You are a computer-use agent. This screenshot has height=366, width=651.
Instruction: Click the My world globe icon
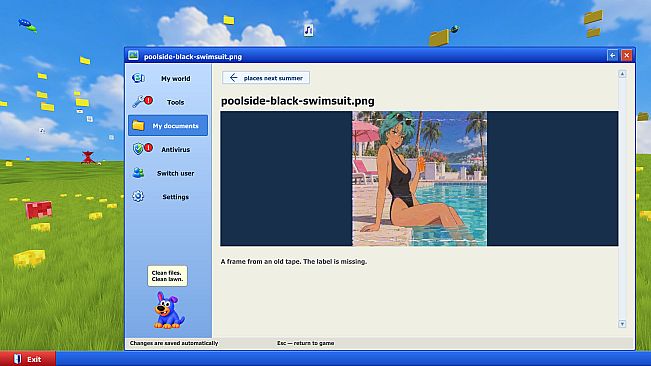tap(138, 78)
